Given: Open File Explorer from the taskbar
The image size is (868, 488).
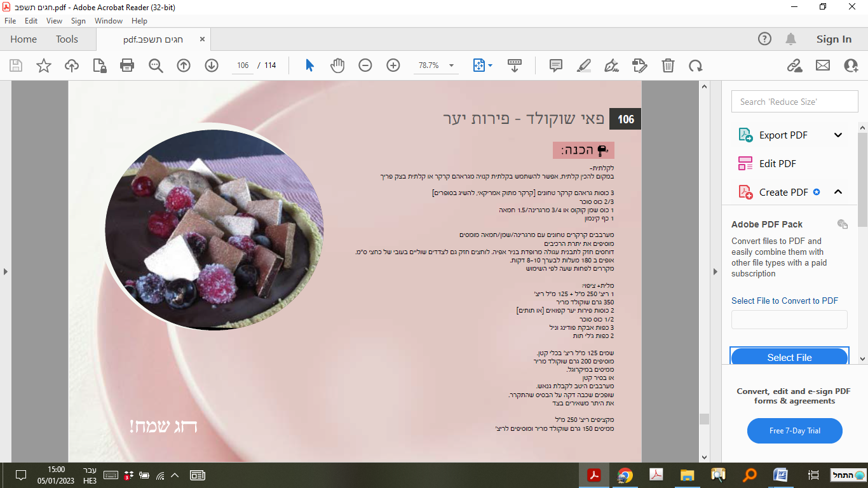Looking at the screenshot, I should click(x=687, y=475).
